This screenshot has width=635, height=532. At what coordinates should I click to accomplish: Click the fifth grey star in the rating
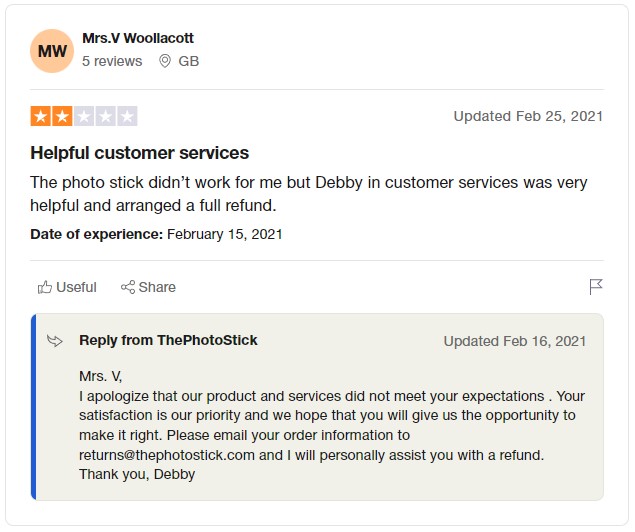[127, 116]
